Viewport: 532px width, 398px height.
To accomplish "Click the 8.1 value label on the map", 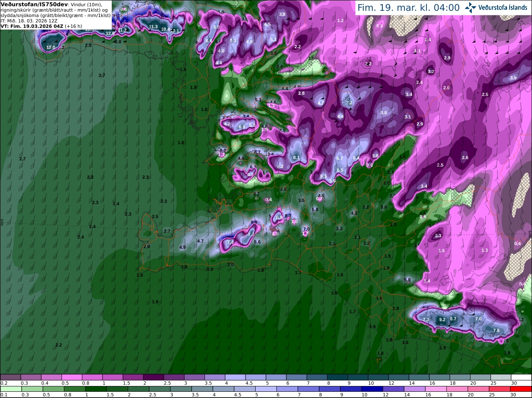I will 296,158.
